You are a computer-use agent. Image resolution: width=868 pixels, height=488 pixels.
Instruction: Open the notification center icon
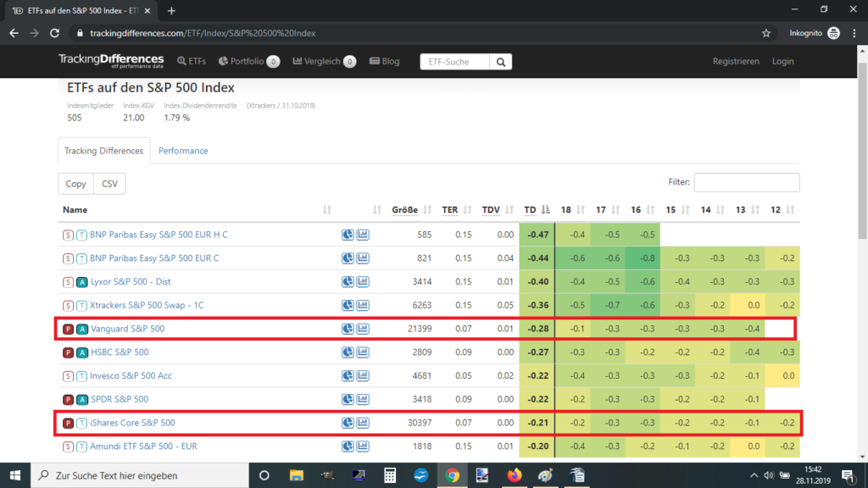(848, 475)
